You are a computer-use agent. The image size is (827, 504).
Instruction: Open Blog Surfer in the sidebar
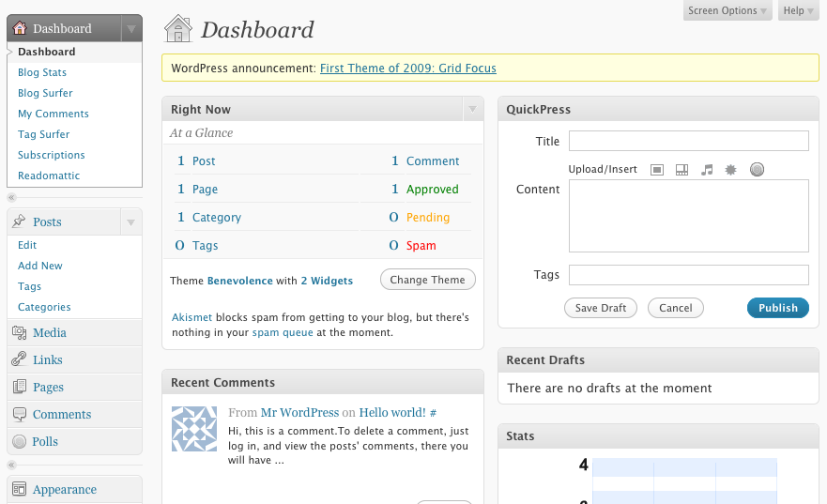(x=45, y=93)
